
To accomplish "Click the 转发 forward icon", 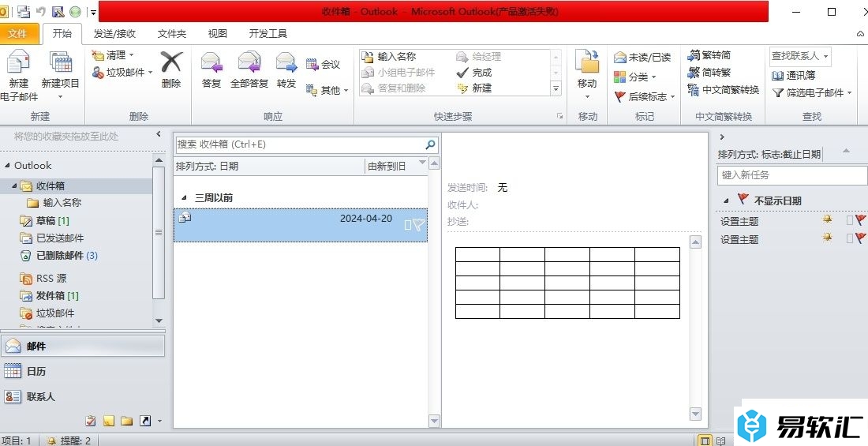I will point(286,62).
